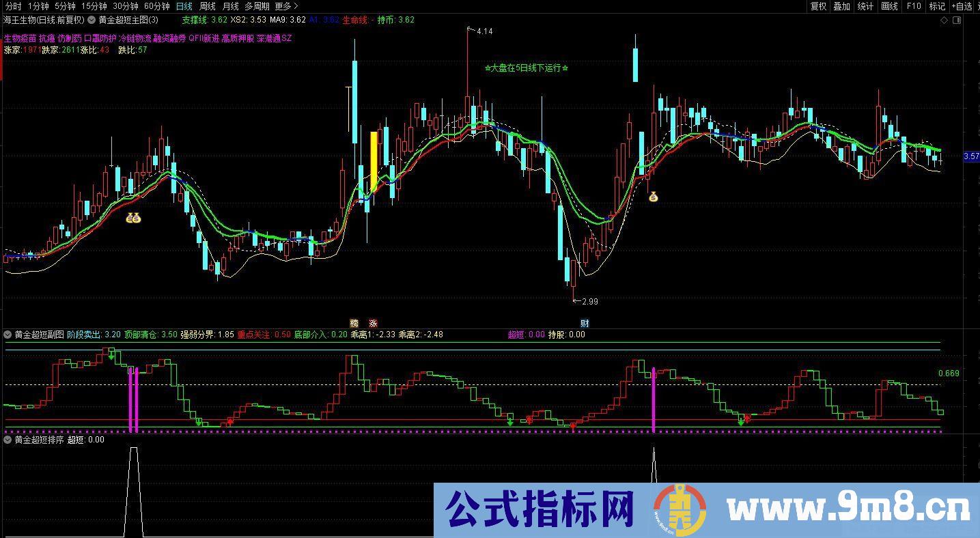
Task: Select the 1分钟 period tab
Action: tap(38, 6)
